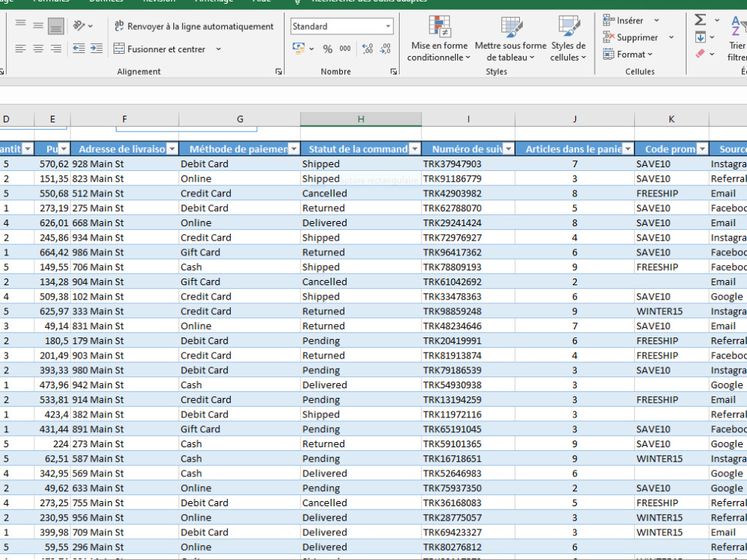This screenshot has height=560, width=747.
Task: Expand accounting format options arrow
Action: click(x=311, y=49)
